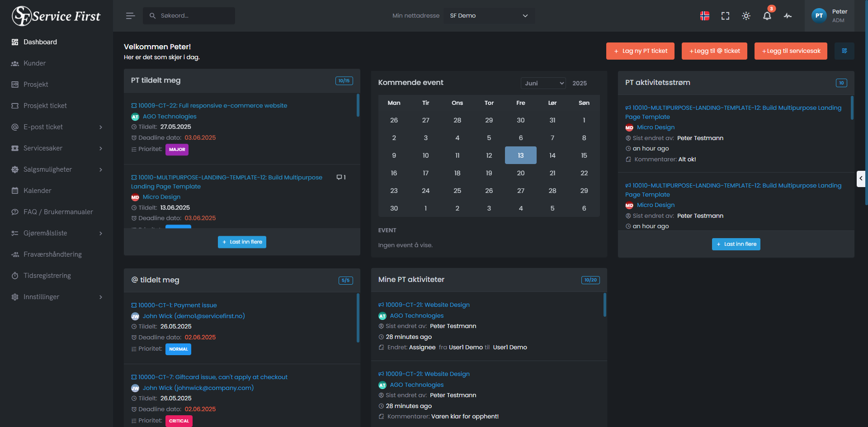
Task: Click the Norwegian flag language icon
Action: point(705,16)
